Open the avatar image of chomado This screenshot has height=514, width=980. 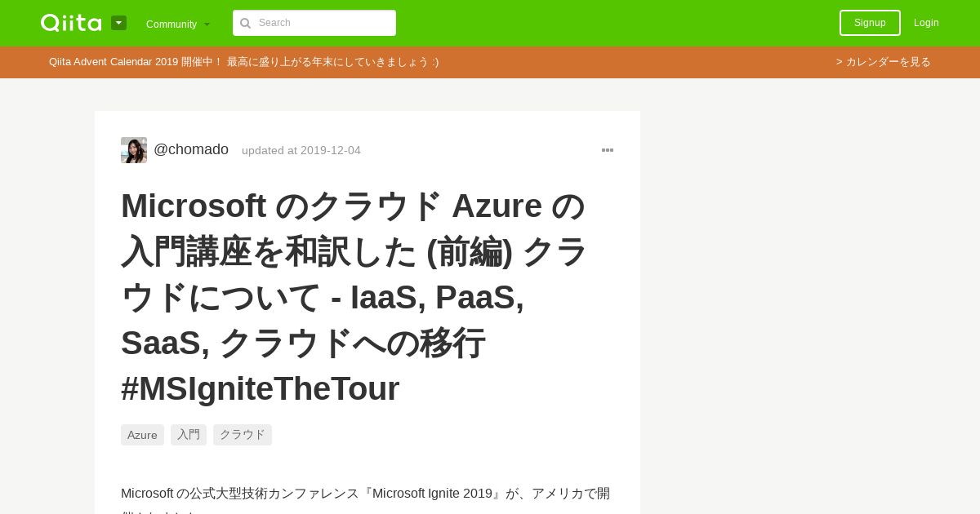pos(134,150)
